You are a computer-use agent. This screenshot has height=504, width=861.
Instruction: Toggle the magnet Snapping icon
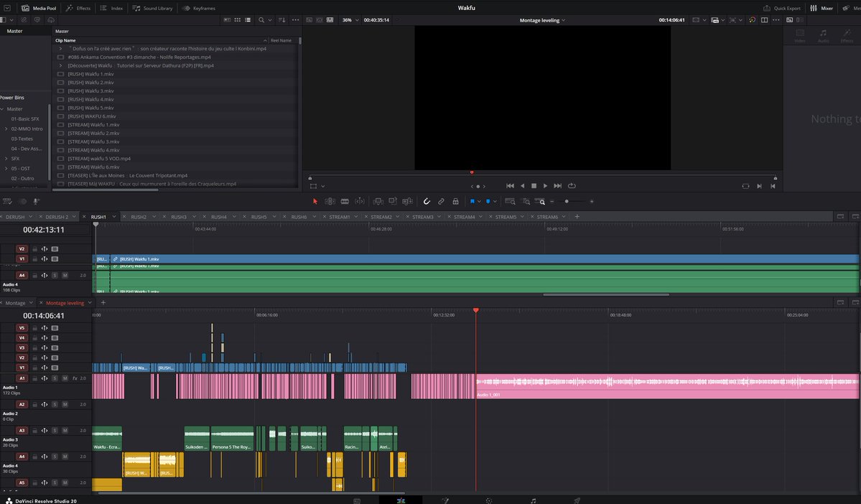coord(427,202)
